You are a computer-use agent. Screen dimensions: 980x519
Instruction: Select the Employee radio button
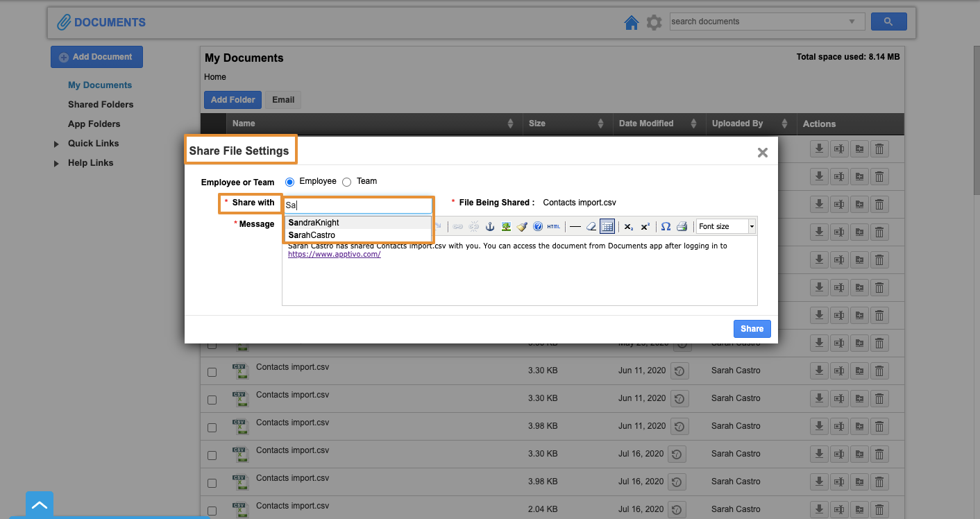(290, 182)
